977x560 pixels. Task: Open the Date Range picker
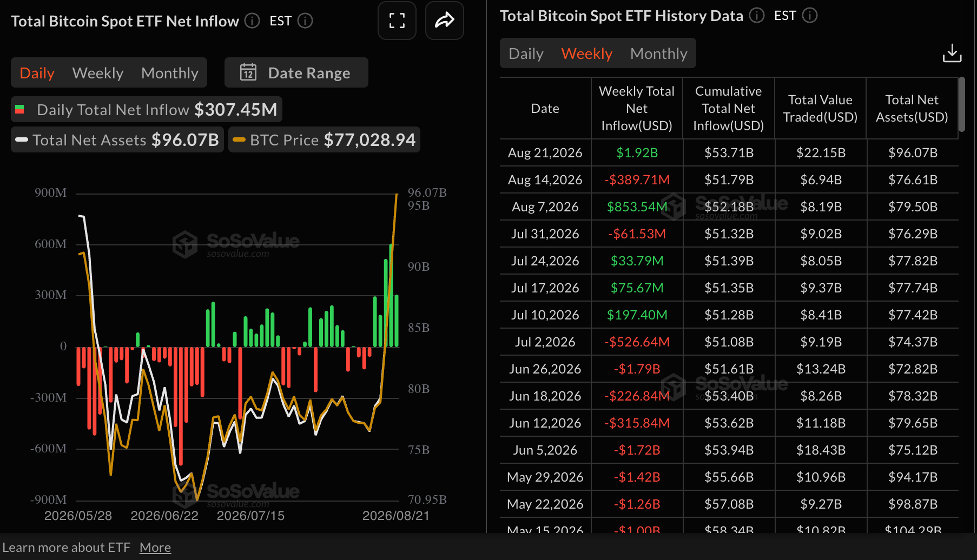pos(296,72)
